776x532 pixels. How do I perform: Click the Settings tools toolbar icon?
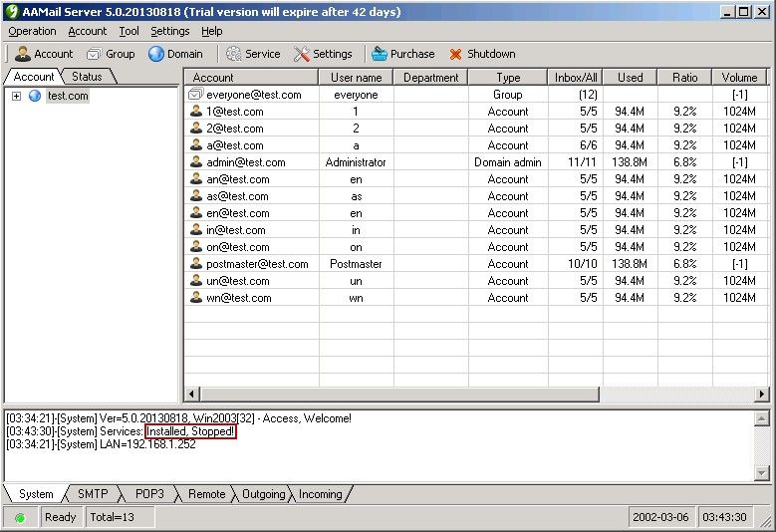[x=302, y=54]
